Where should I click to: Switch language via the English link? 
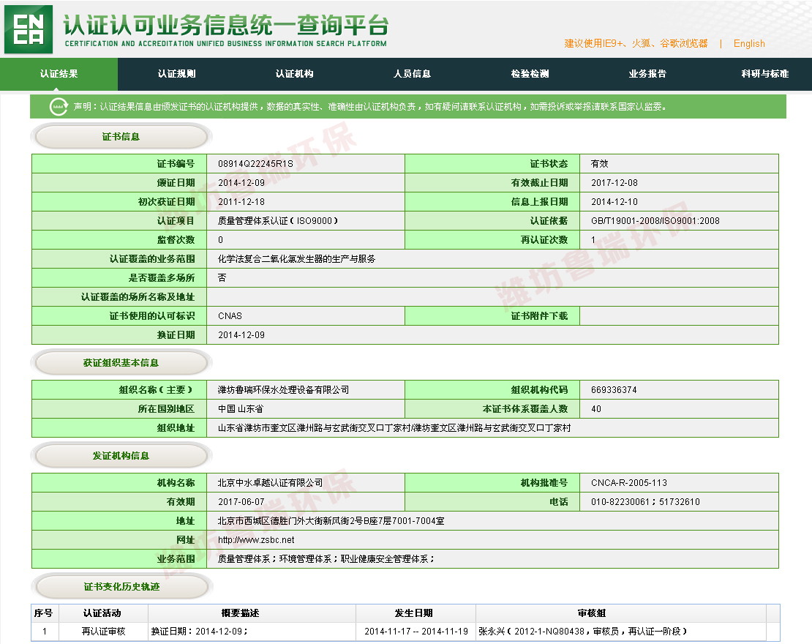(x=749, y=43)
